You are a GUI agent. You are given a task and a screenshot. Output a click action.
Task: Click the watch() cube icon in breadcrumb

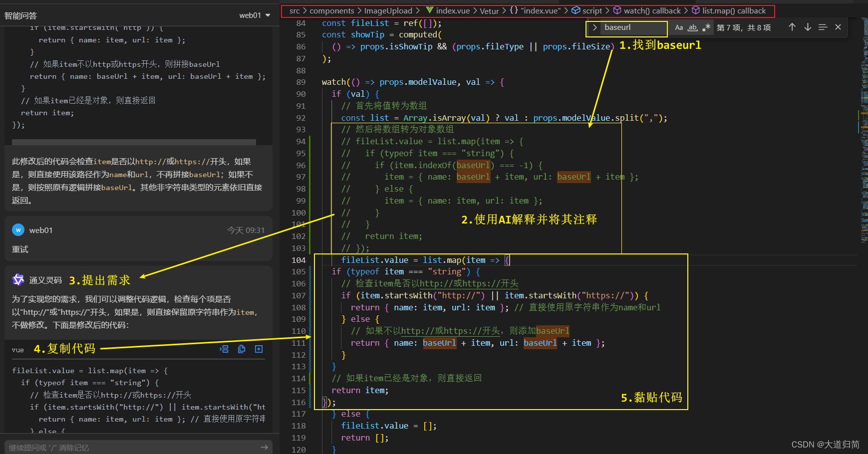[617, 10]
